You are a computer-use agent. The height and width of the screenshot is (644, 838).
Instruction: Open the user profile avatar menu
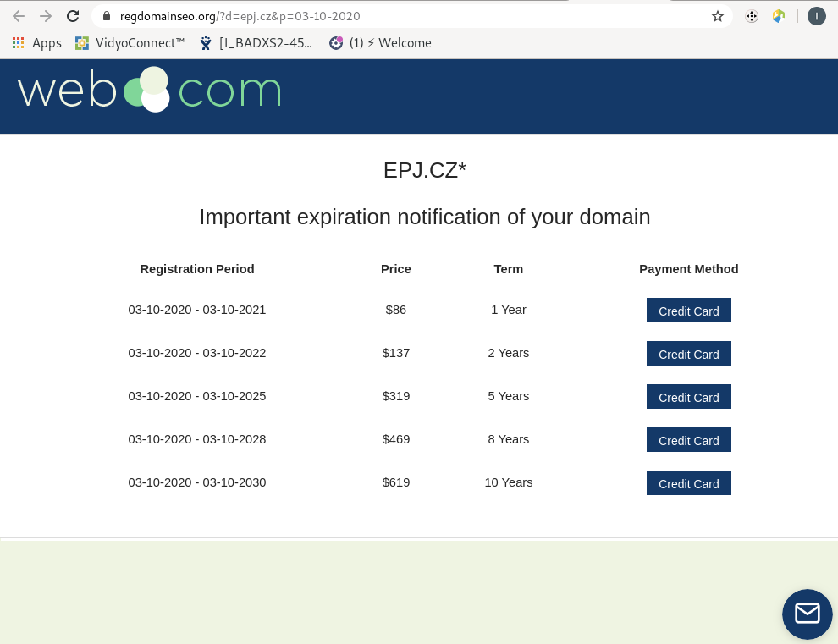(x=817, y=16)
